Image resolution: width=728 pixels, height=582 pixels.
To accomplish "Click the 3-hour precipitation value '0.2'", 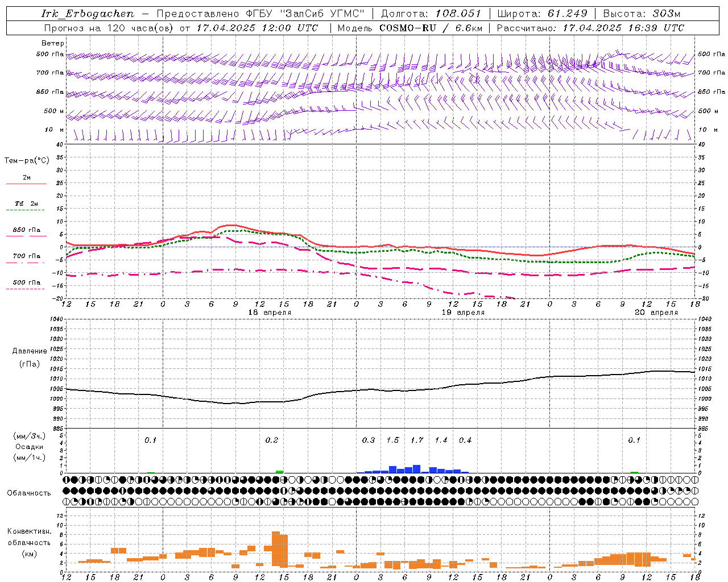I will click(x=272, y=440).
